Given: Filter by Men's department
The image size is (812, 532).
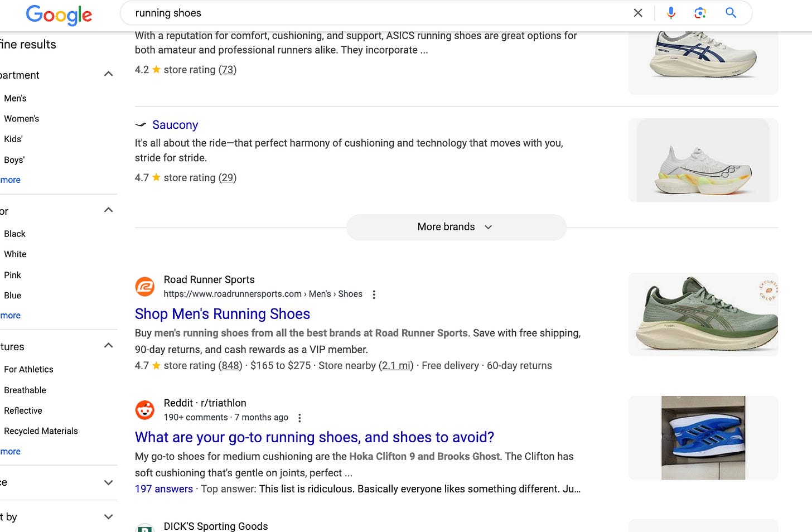Looking at the screenshot, I should pyautogui.click(x=15, y=98).
